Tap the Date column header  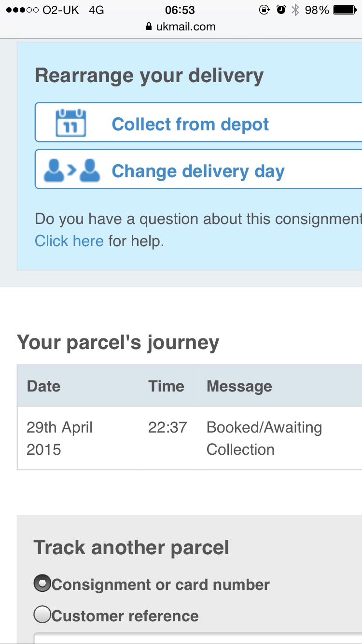[x=44, y=386]
